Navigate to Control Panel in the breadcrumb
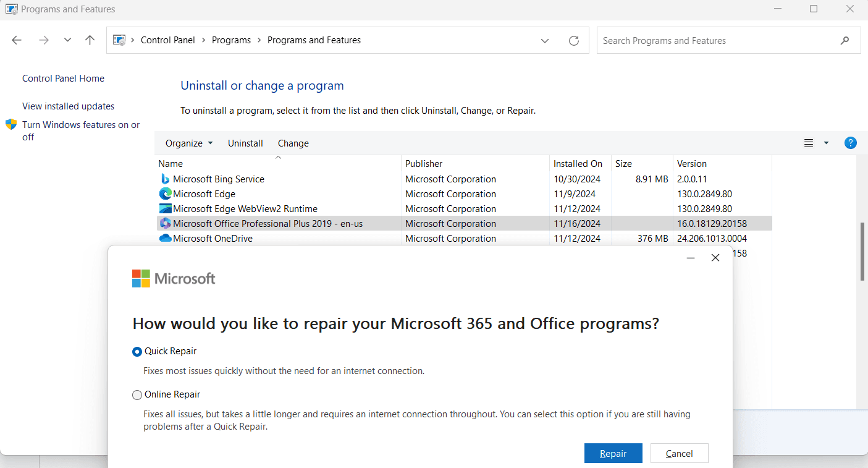The height and width of the screenshot is (468, 868). pos(167,40)
